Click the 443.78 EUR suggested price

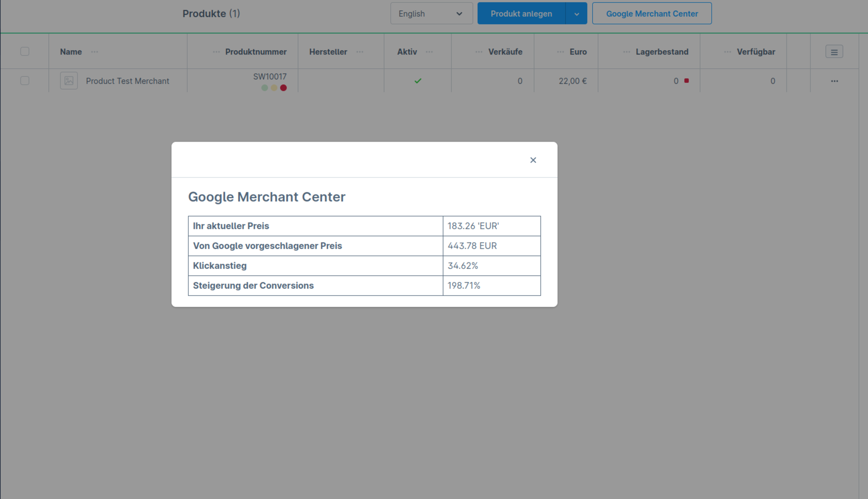tap(472, 246)
